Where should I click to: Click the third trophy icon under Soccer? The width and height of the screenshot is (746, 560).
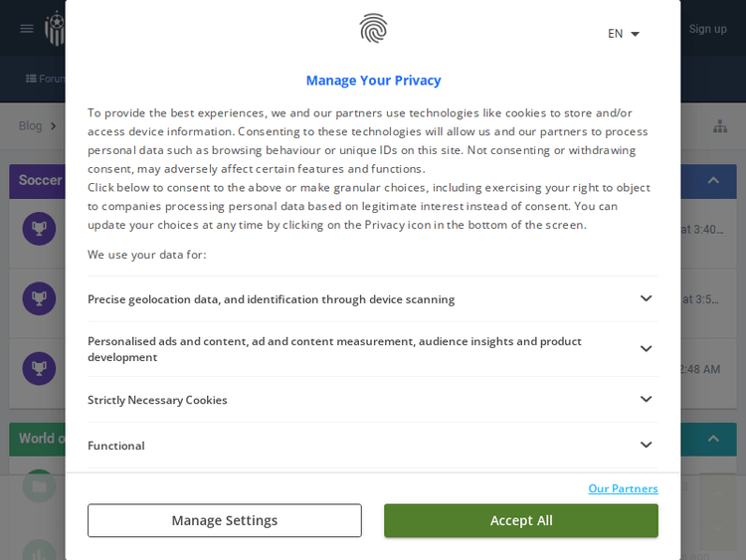(39, 368)
